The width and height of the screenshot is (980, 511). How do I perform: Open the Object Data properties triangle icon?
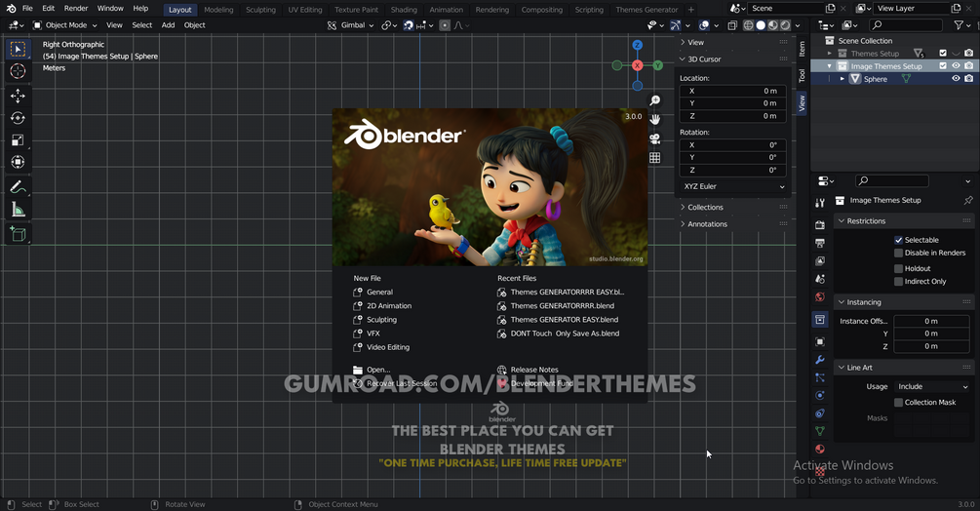(x=820, y=431)
